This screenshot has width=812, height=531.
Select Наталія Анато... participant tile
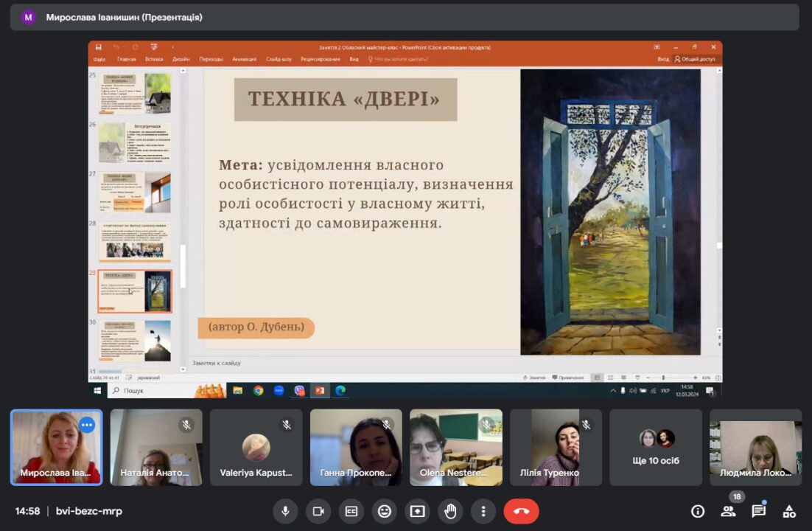click(x=156, y=448)
